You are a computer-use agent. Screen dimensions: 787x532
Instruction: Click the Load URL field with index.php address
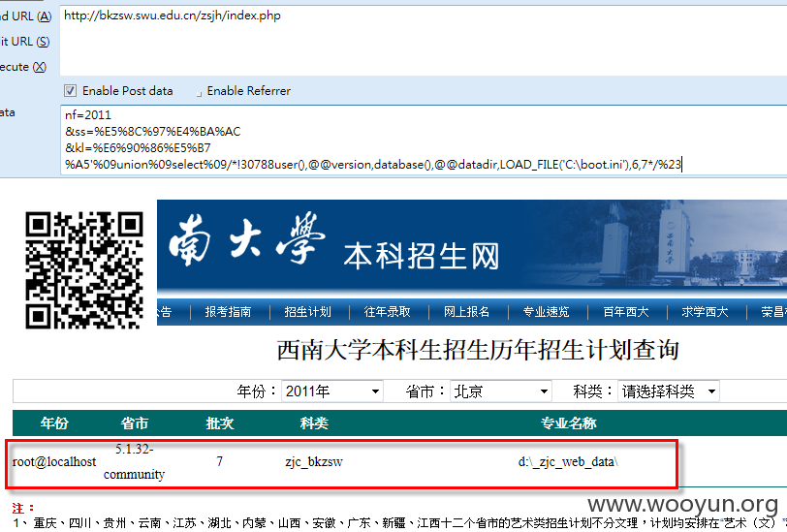coord(424,41)
